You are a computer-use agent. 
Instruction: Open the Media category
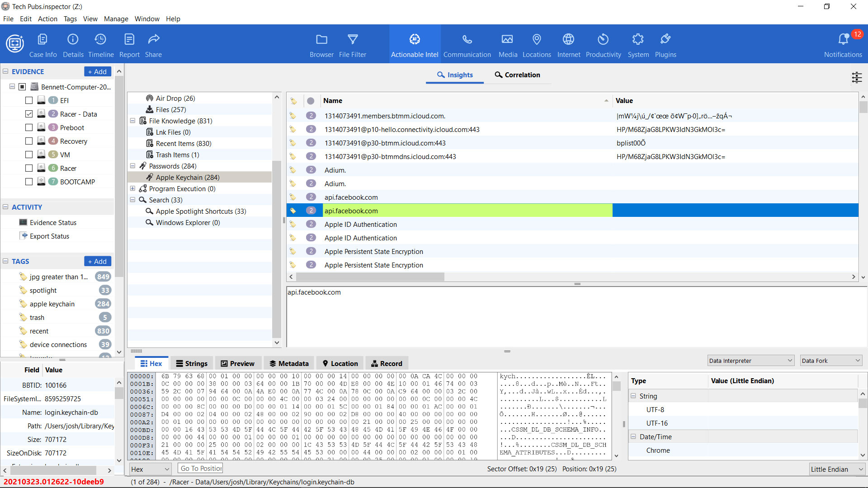[x=507, y=44]
